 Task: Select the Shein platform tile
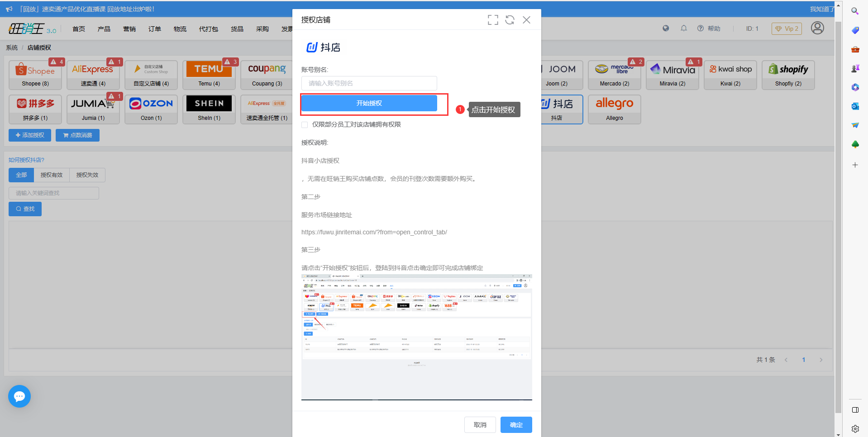pos(209,109)
